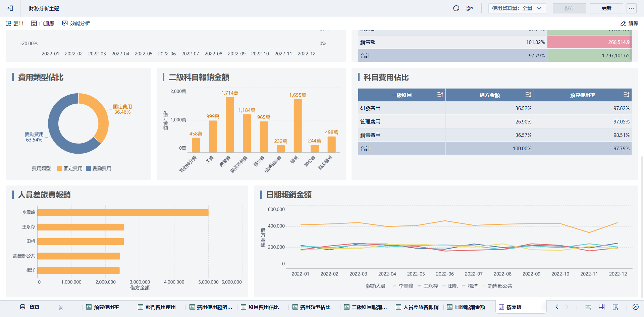Click the -1,797,101.65 total cell
Image resolution: width=644 pixels, height=317 pixels.
589,56
